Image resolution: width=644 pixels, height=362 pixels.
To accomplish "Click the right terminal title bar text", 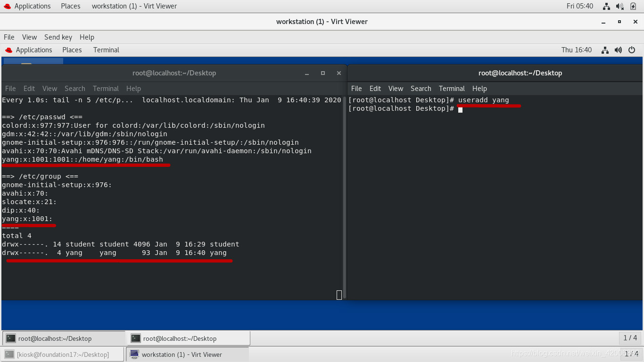I will [x=520, y=73].
